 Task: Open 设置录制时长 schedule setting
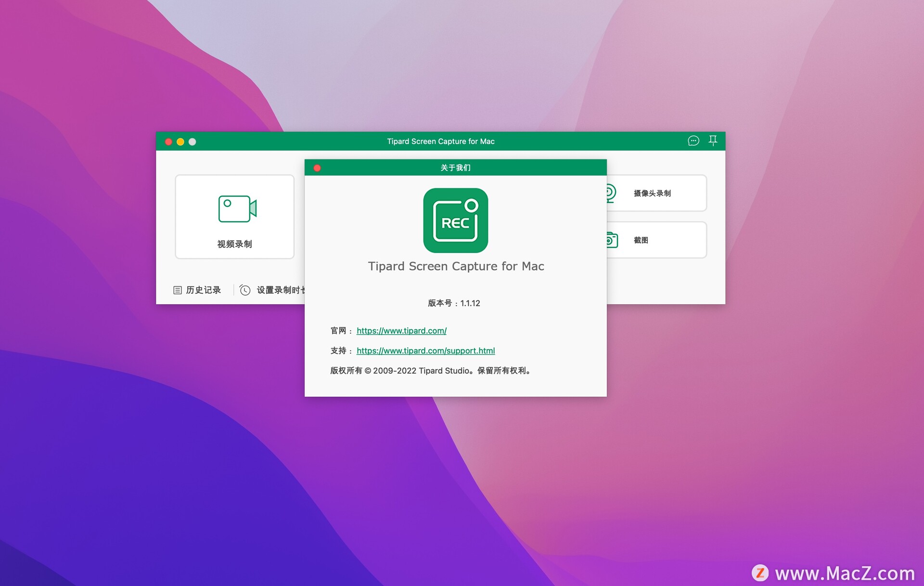(x=281, y=290)
